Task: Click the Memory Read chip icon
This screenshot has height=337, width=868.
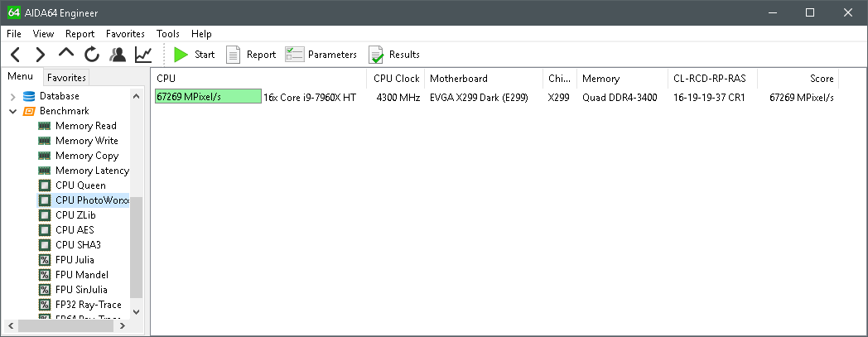Action: click(44, 126)
